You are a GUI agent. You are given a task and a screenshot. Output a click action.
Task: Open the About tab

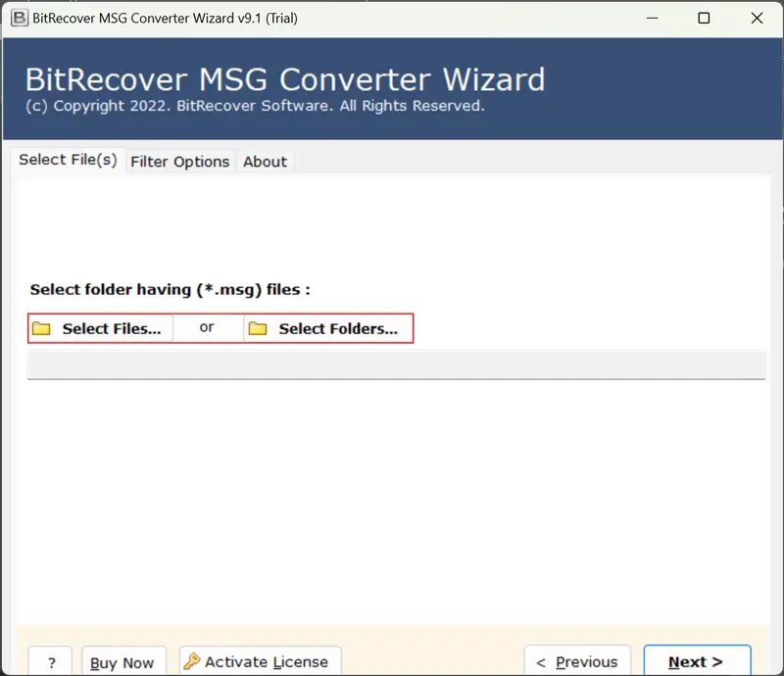point(265,162)
